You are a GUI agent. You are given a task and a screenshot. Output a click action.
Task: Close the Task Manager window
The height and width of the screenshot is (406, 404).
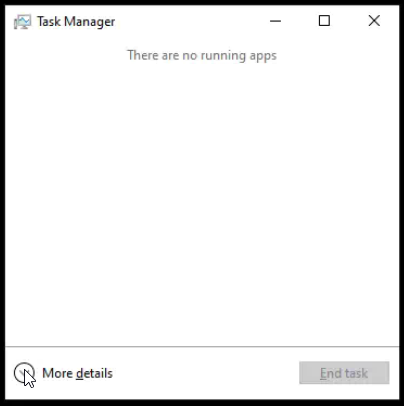point(374,21)
